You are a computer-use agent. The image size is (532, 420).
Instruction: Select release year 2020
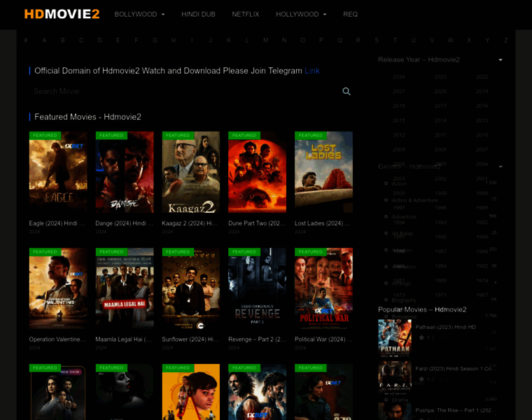440,92
